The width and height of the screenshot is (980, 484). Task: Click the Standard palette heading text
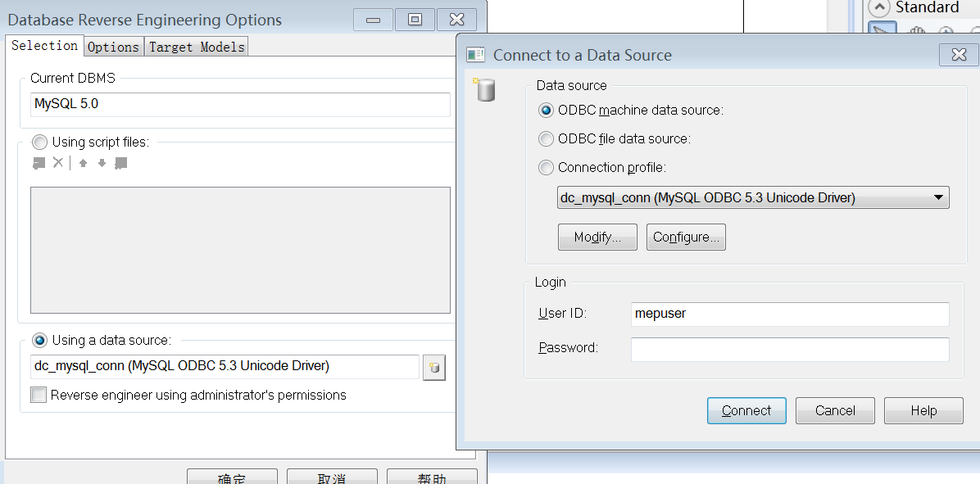point(927,7)
